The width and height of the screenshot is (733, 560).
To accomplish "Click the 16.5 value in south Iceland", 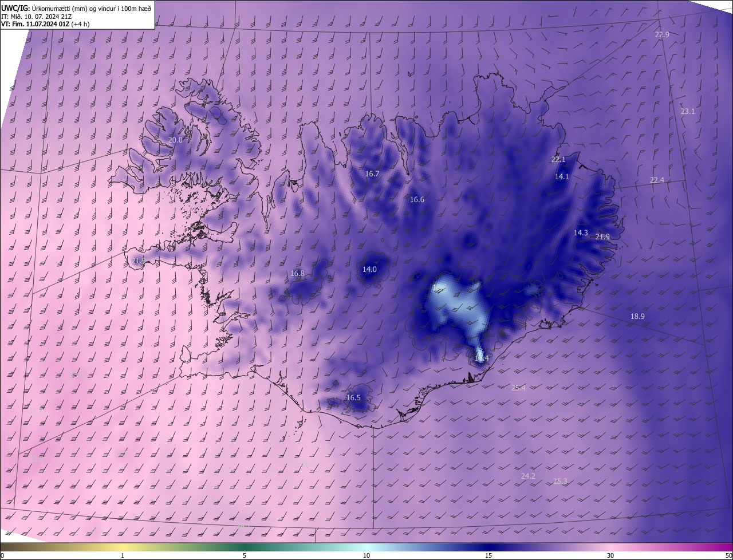I will [353, 398].
